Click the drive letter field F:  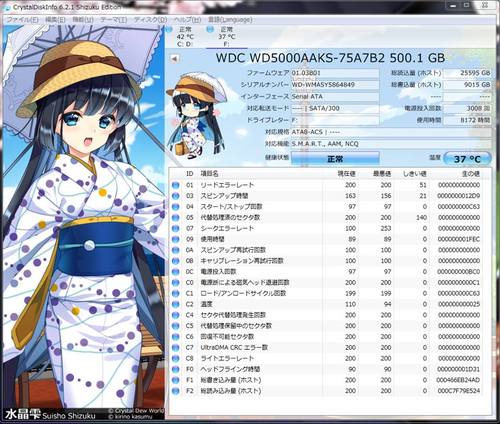pos(335,120)
